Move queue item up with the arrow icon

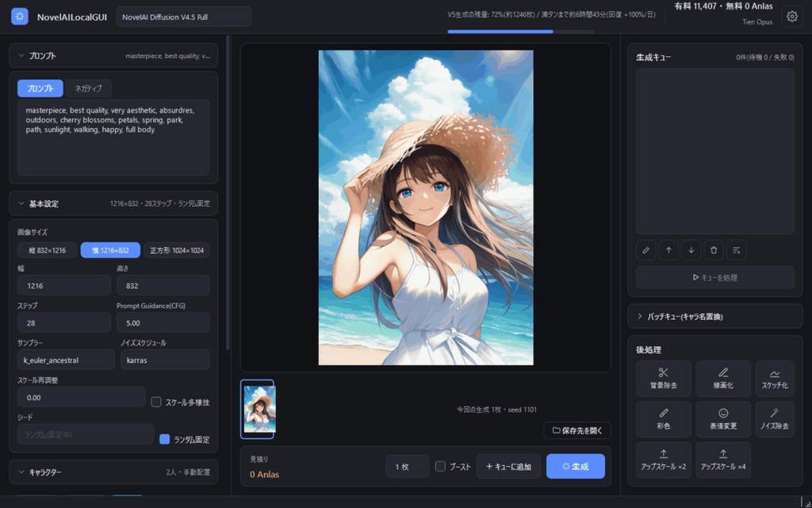tap(668, 250)
